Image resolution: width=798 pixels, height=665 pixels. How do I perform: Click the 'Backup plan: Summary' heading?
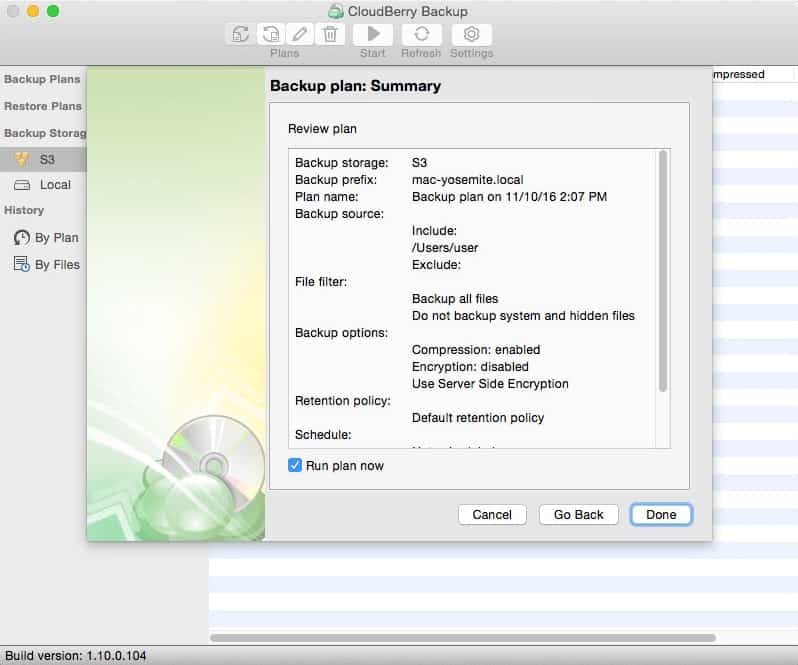tap(355, 85)
